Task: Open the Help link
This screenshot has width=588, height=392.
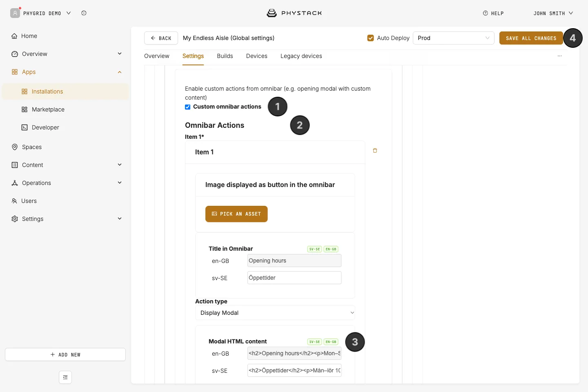Action: pyautogui.click(x=493, y=13)
